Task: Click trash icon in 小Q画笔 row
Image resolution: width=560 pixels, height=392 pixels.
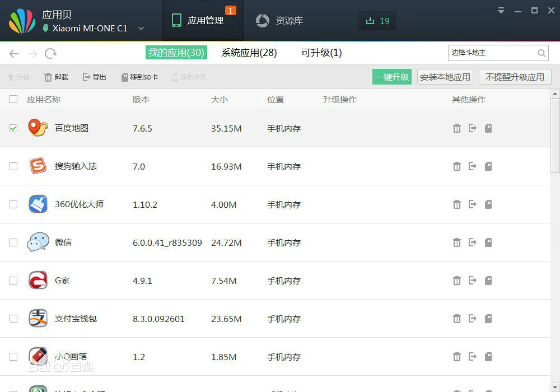Action: click(457, 357)
